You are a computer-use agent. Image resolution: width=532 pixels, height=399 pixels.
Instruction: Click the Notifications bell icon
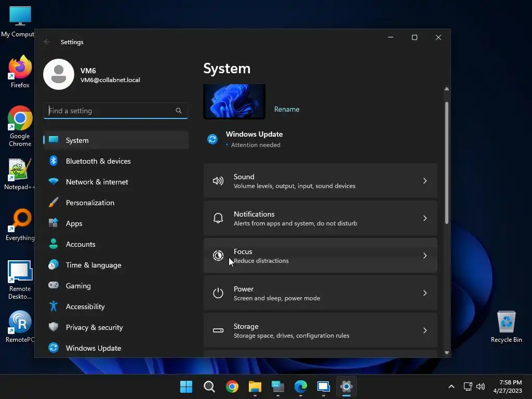218,218
